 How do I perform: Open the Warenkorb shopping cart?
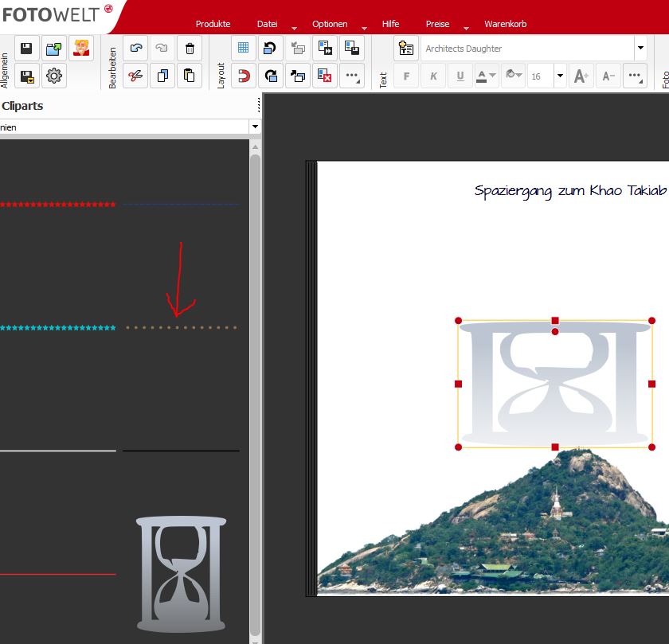pos(505,24)
